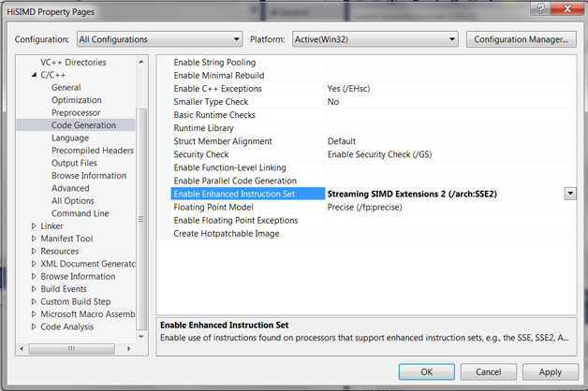Collapse the C/C++ tree node
Image resolution: width=588 pixels, height=391 pixels.
[x=34, y=75]
